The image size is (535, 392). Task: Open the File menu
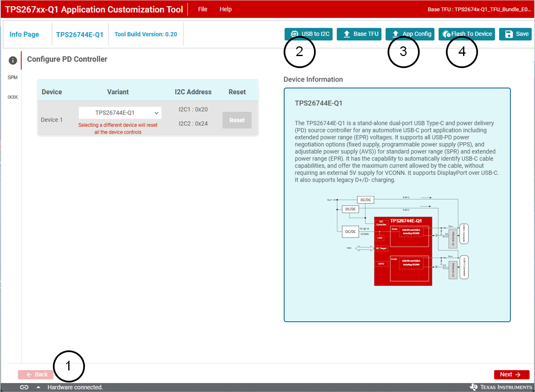point(203,9)
